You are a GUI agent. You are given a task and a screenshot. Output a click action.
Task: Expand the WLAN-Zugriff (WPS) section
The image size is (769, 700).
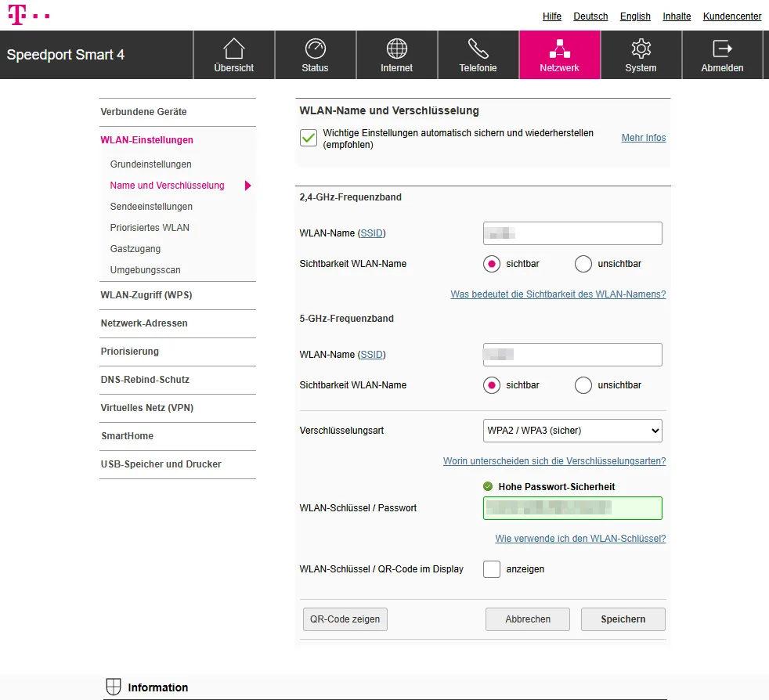pos(145,295)
